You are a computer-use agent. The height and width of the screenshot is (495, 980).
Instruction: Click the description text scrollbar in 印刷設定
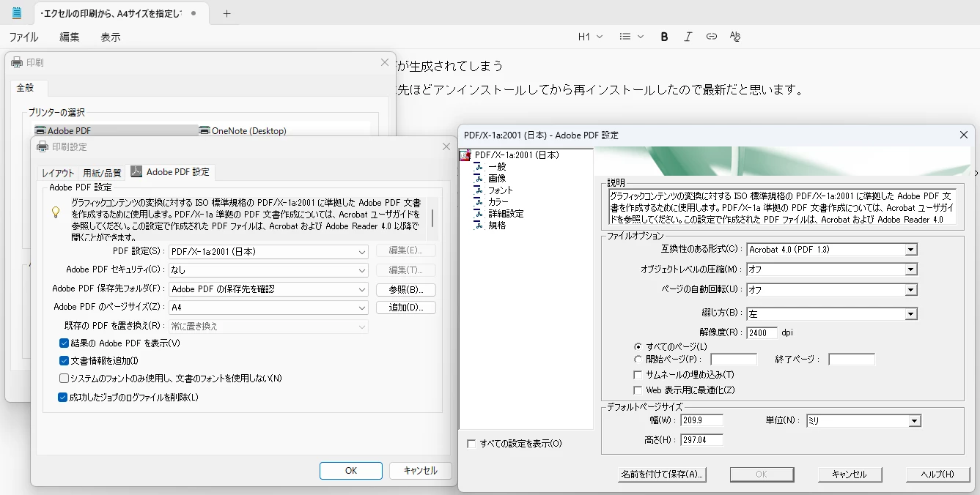point(433,219)
